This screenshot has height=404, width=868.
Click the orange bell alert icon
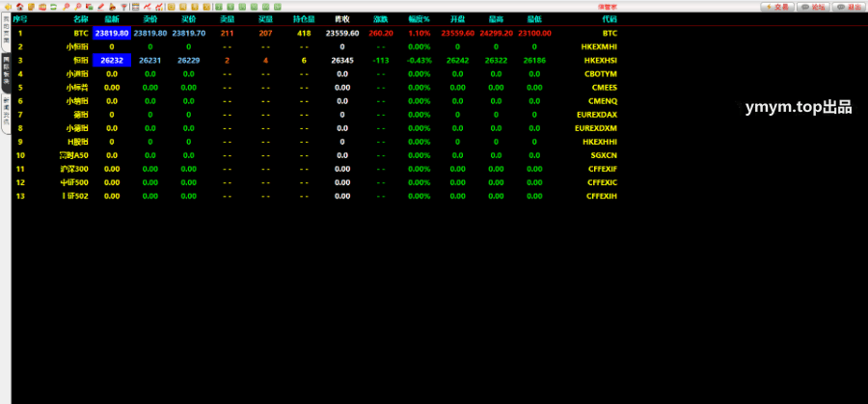(112, 7)
